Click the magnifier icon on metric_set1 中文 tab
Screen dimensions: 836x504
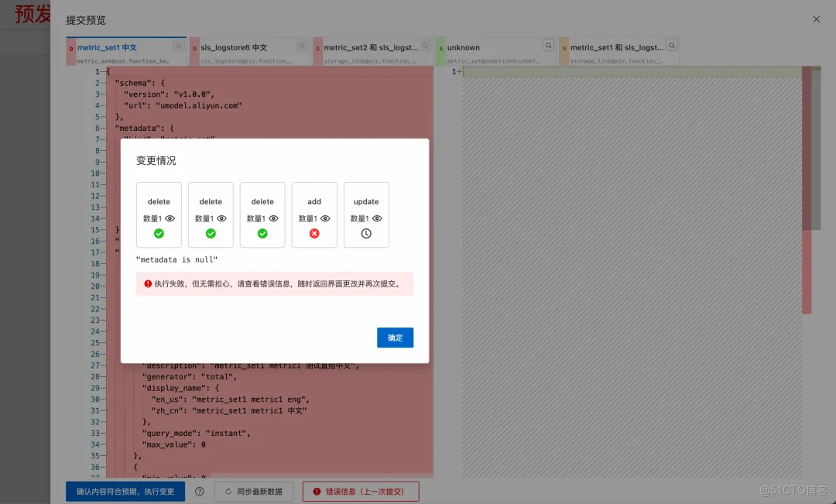click(x=178, y=46)
